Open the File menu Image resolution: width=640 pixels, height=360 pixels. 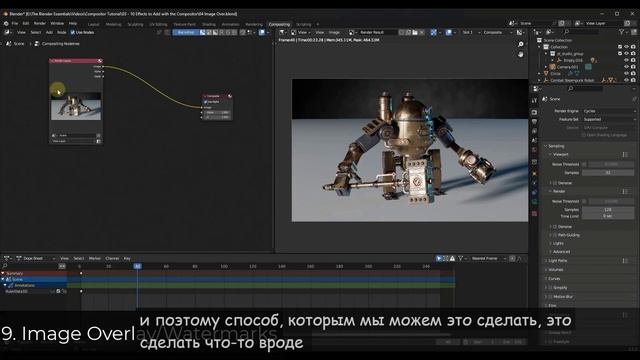[15, 24]
